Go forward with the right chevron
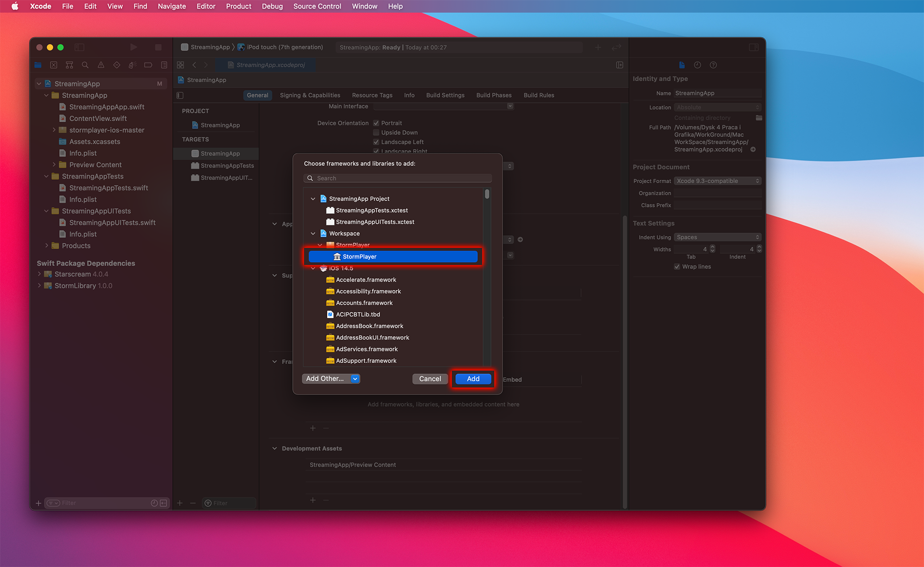Screen dimensions: 924x567 pyautogui.click(x=206, y=65)
